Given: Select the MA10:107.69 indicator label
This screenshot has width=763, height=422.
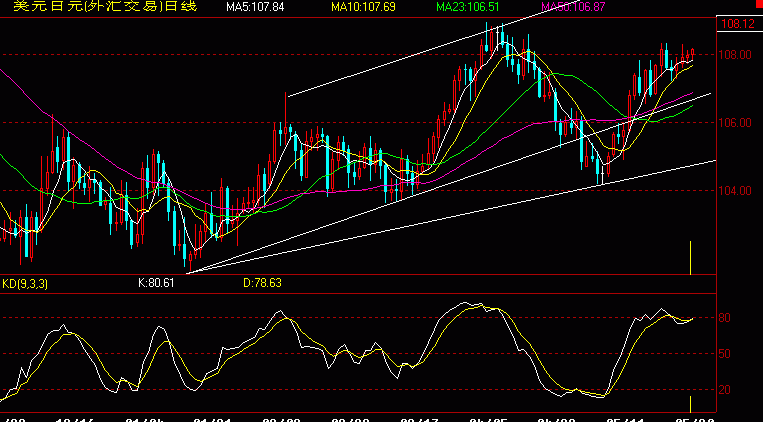Looking at the screenshot, I should click(x=363, y=7).
